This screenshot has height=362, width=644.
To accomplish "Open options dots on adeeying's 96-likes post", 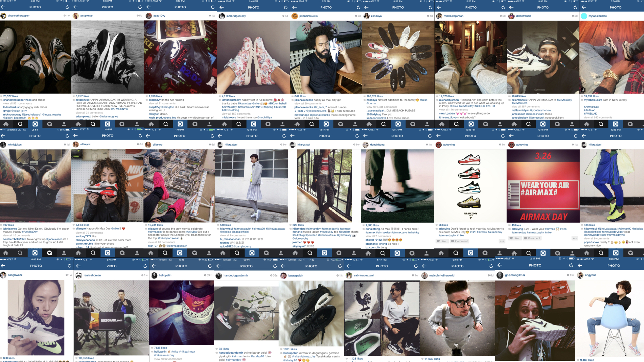I will tap(502, 241).
